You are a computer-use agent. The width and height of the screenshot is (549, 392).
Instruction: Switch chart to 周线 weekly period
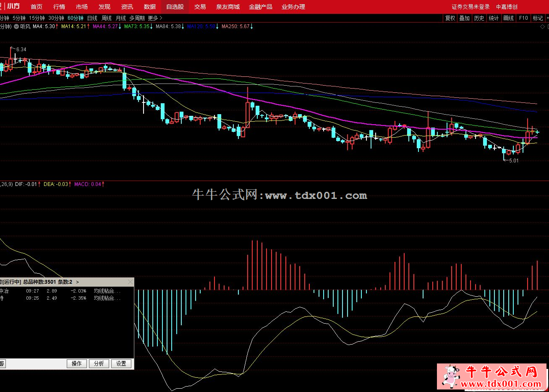pyautogui.click(x=107, y=18)
